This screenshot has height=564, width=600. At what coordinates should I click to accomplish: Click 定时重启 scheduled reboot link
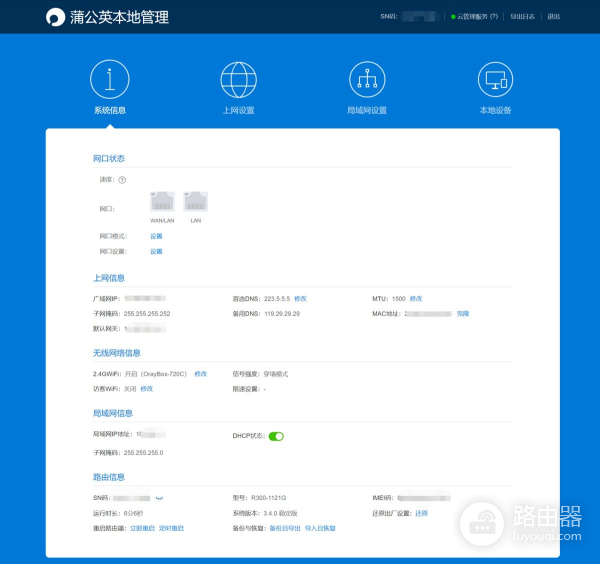coord(171,528)
